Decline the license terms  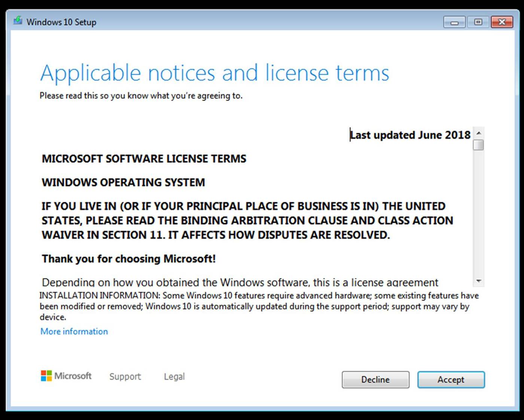[375, 380]
